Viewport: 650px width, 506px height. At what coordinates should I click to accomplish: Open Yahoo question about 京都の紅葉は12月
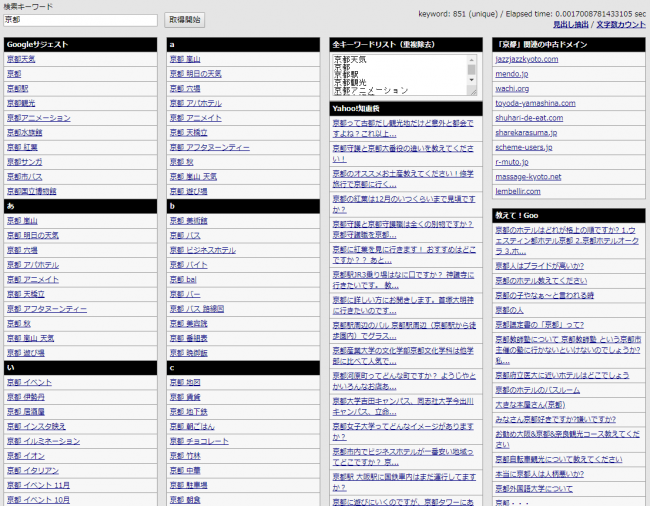coord(404,204)
